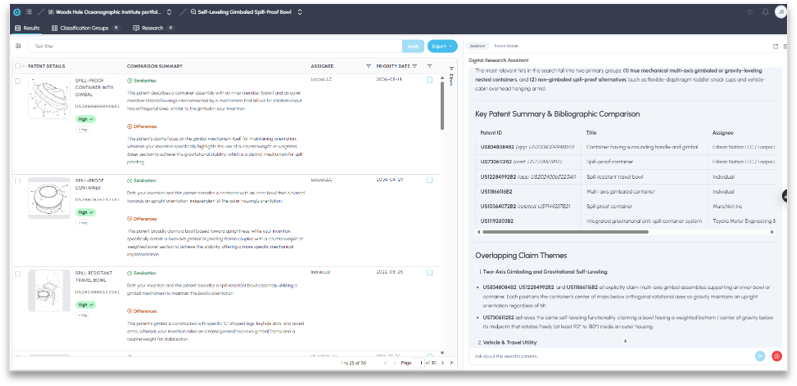The height and width of the screenshot is (386, 797).
Task: Open the High relevance dropdown on Travel Bowl patent
Action: tap(85, 305)
